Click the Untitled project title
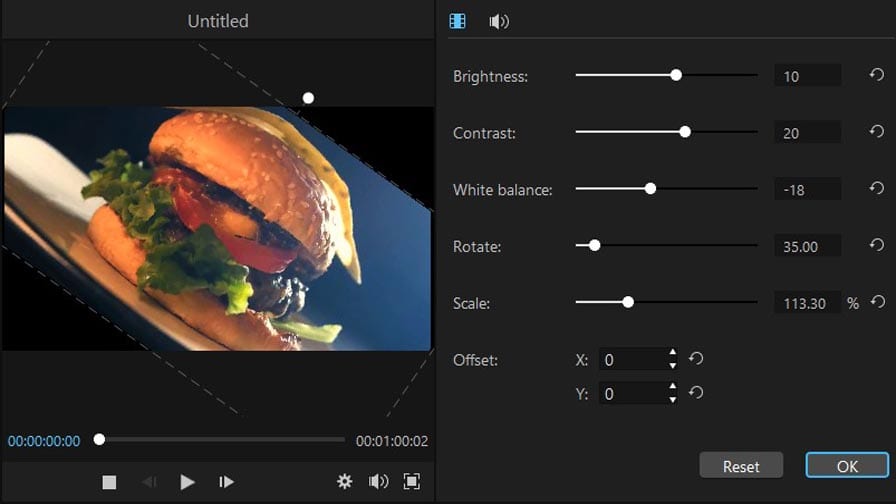Screen dimensions: 896x504 point(218,21)
